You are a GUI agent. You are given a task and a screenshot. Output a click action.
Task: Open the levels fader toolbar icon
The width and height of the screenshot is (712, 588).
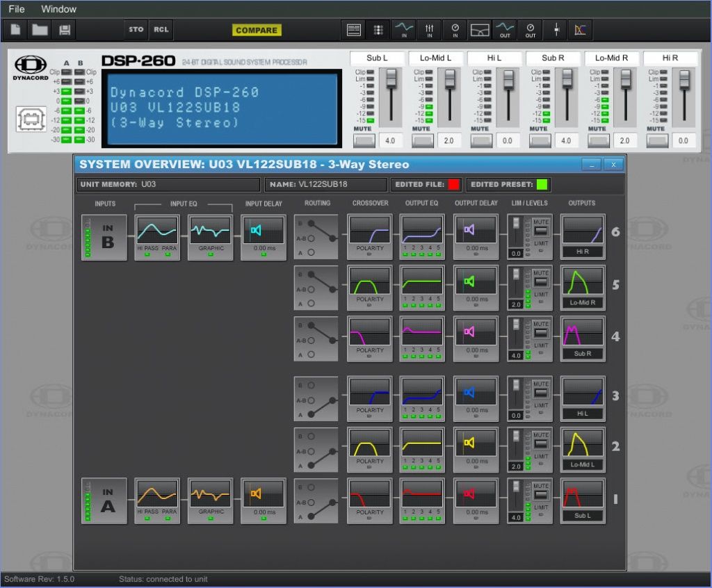[x=556, y=30]
